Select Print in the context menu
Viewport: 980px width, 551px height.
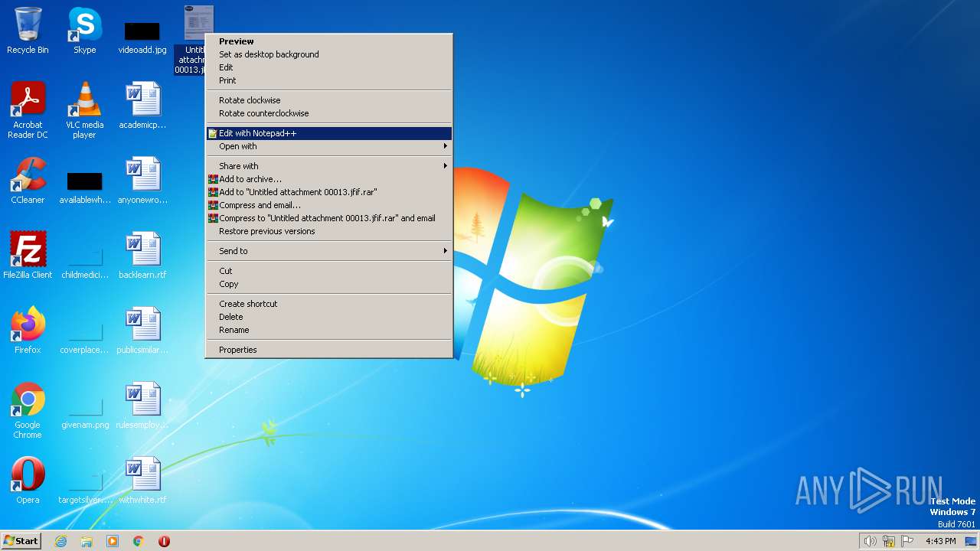(329, 80)
